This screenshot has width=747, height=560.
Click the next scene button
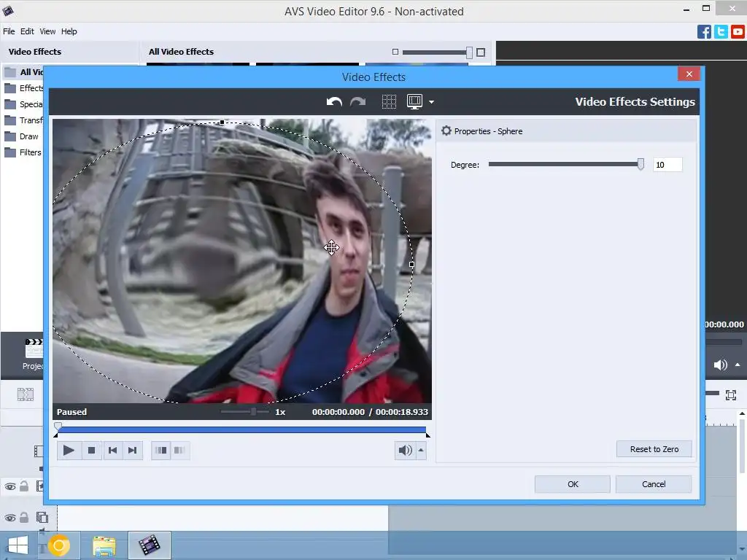pyautogui.click(x=179, y=450)
